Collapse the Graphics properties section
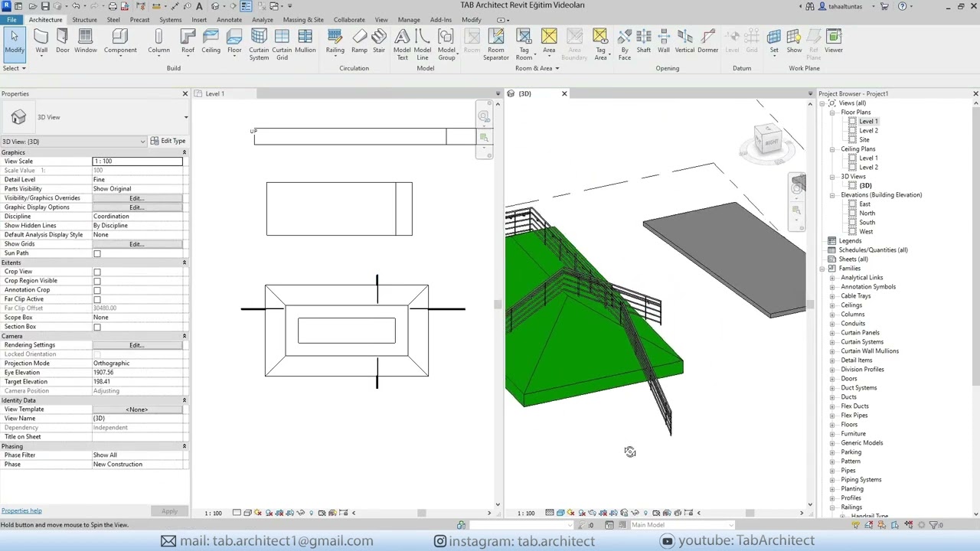This screenshot has height=551, width=980. click(185, 152)
